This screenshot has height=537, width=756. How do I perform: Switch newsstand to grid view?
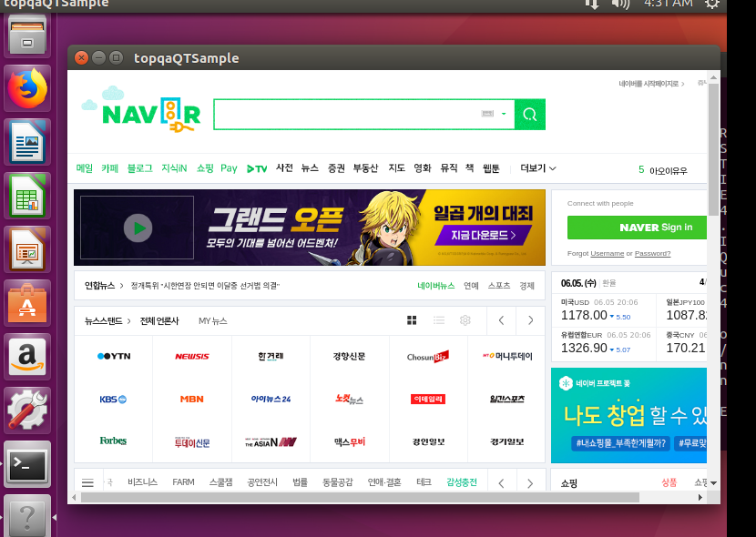coord(412,320)
